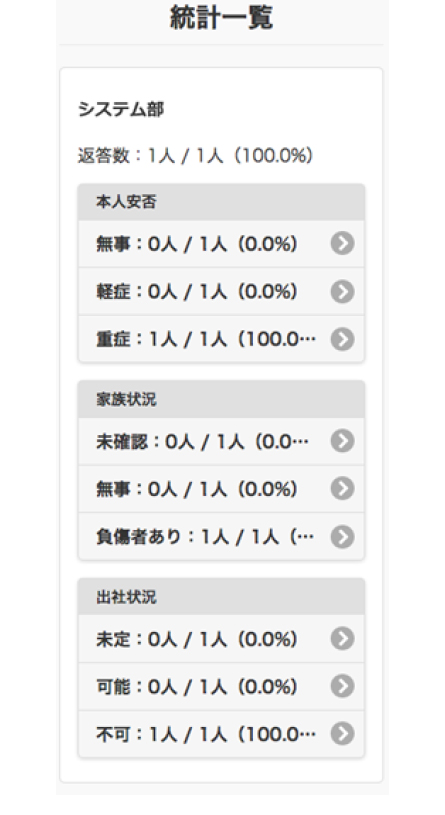Select the 出社状況 section header

(x=221, y=597)
